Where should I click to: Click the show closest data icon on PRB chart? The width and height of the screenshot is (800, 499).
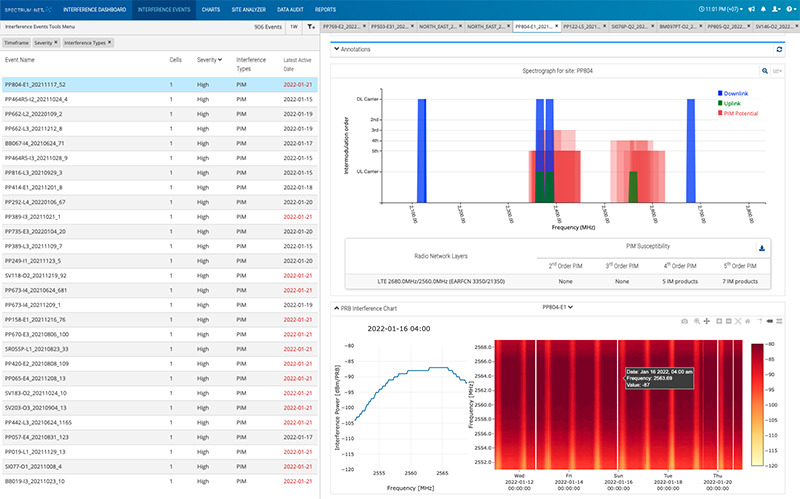tap(770, 321)
